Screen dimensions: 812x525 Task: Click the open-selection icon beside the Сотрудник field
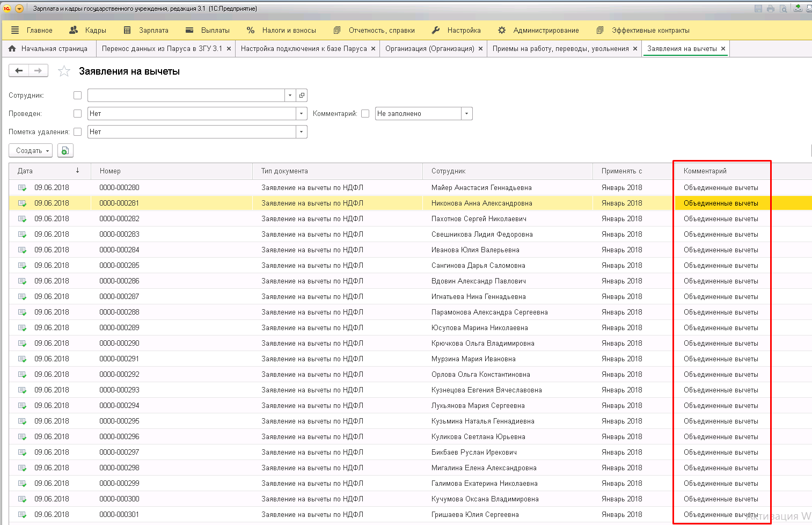[x=302, y=96]
